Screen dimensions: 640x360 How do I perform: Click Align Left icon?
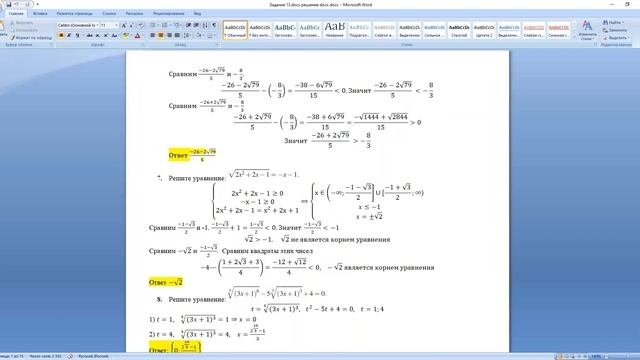coord(152,36)
